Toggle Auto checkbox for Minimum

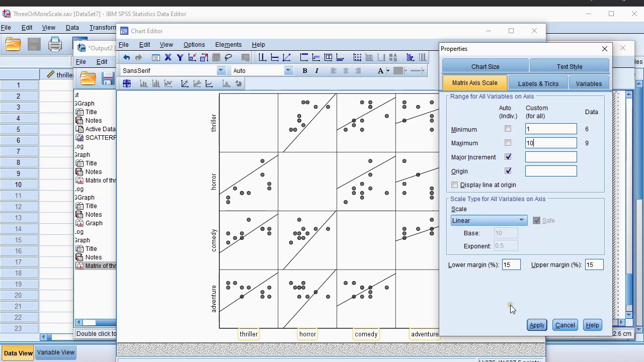pyautogui.click(x=508, y=129)
